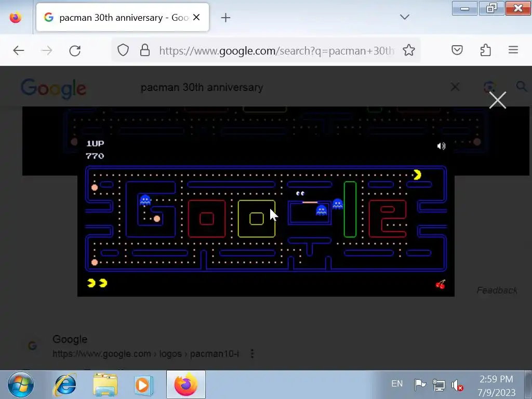This screenshot has width=532, height=399.
Task: Open the Extensions puzzle icon
Action: [486, 50]
